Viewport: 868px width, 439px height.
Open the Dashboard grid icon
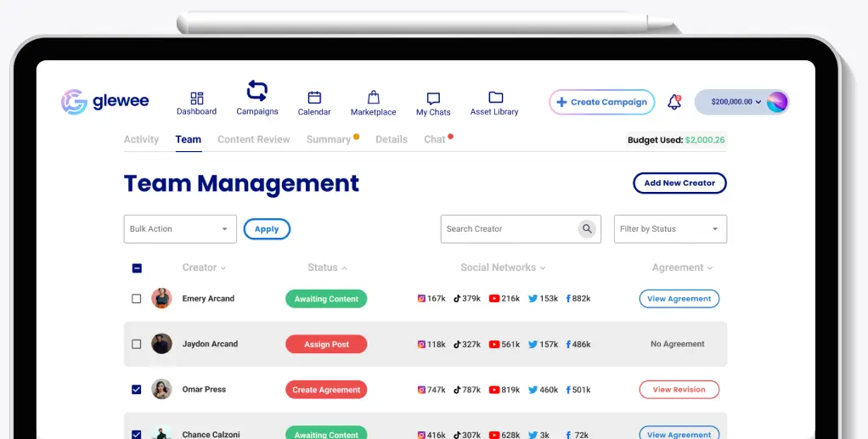point(196,98)
